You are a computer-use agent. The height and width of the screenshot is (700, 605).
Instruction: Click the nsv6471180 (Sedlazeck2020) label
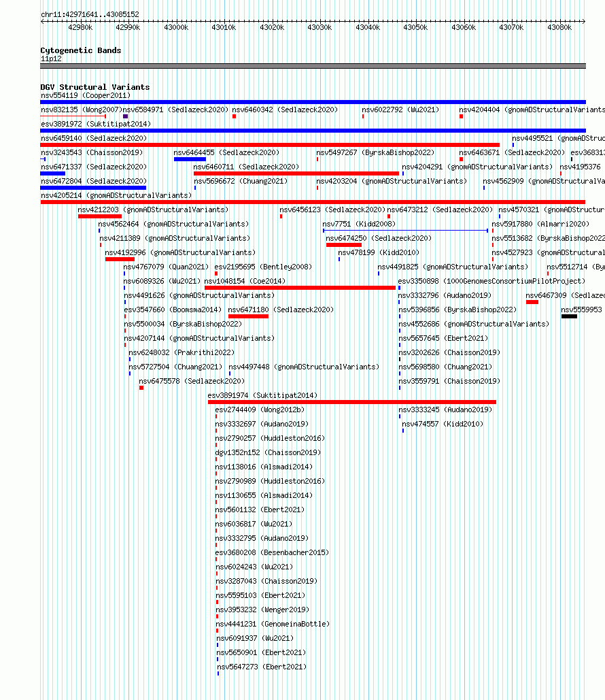[x=281, y=310]
